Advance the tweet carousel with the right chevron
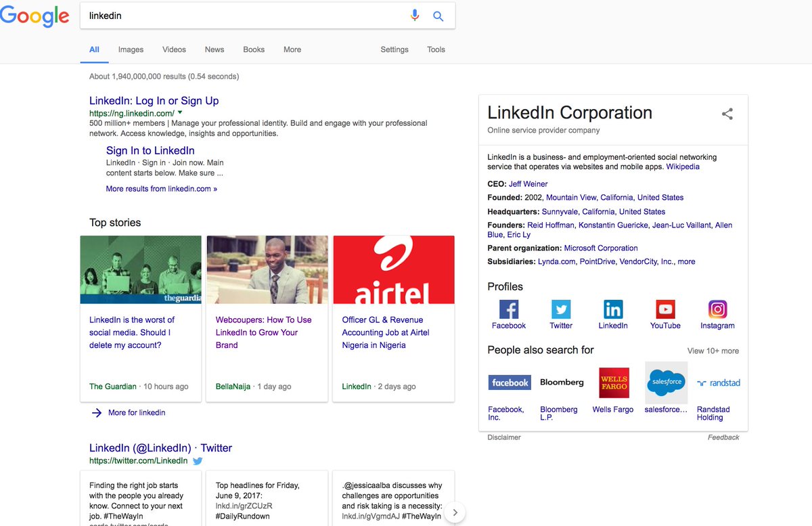 coord(455,512)
